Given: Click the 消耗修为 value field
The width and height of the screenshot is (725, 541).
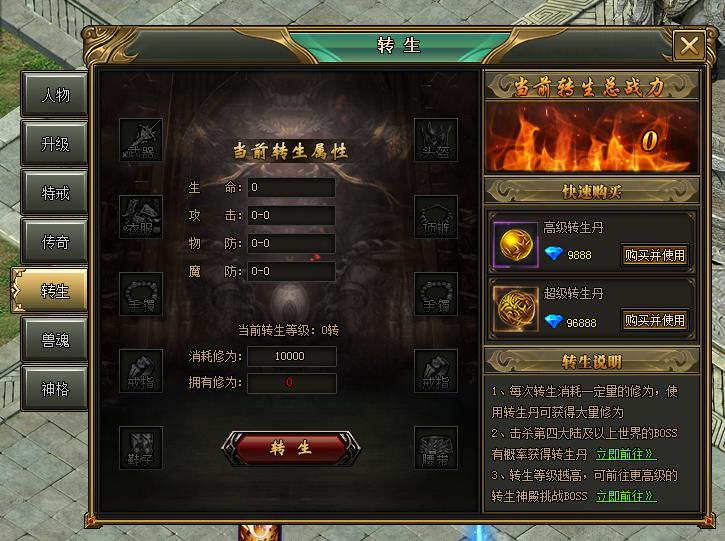Looking at the screenshot, I should (x=291, y=357).
